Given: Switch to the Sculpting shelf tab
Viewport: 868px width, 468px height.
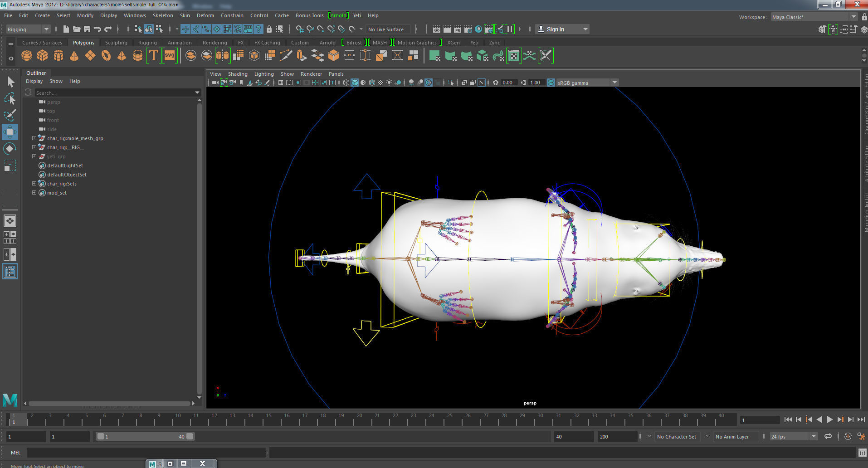Looking at the screenshot, I should click(116, 43).
